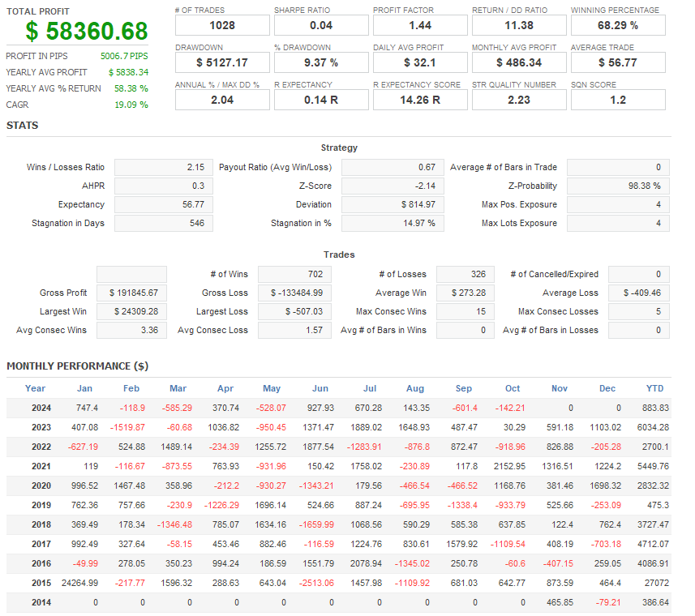Viewport: 695px width, 616px height.
Task: Click the Return / DD Ratio value 11.38
Action: (x=519, y=25)
